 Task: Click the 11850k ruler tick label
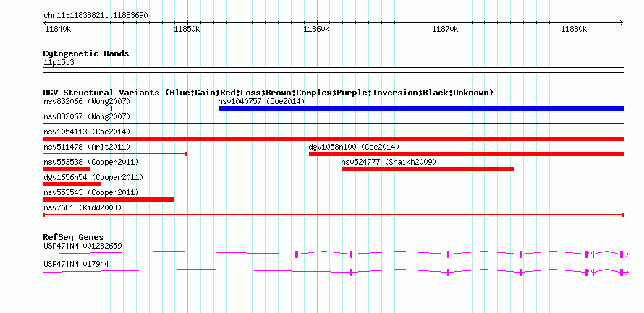coord(187,29)
